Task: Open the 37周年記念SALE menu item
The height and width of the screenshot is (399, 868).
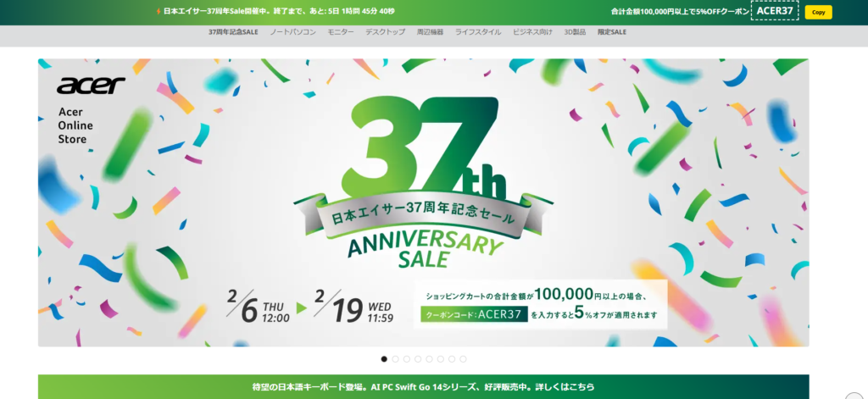Action: click(233, 32)
